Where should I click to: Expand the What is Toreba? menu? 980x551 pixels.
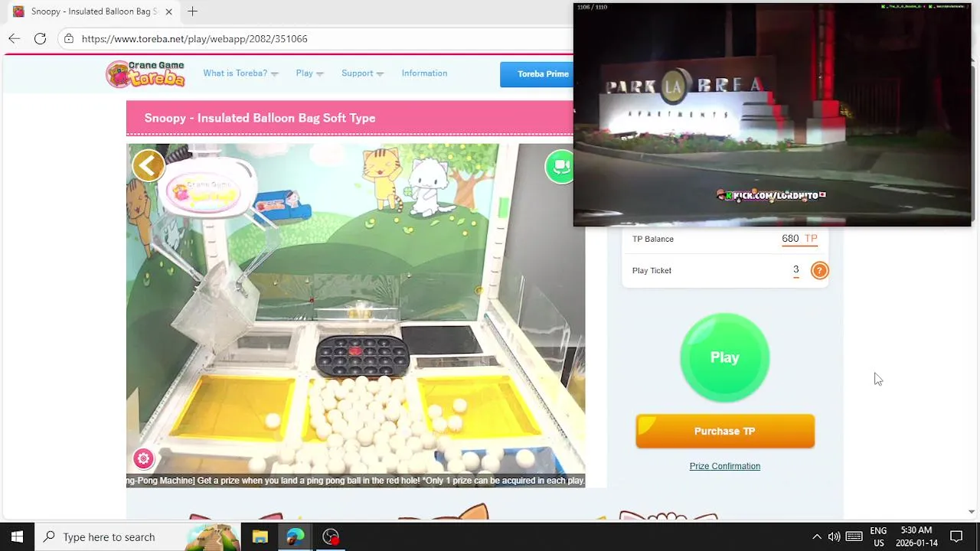coord(240,73)
